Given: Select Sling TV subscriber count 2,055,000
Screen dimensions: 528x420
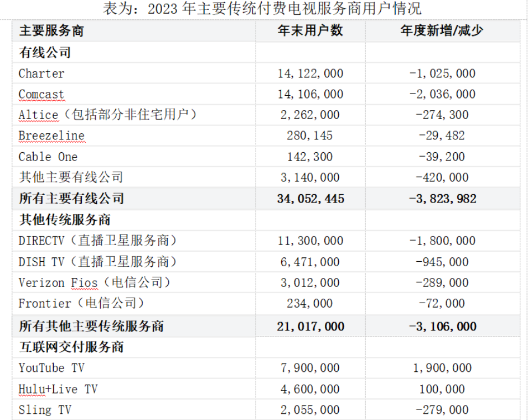Looking at the screenshot, I should 310,410.
